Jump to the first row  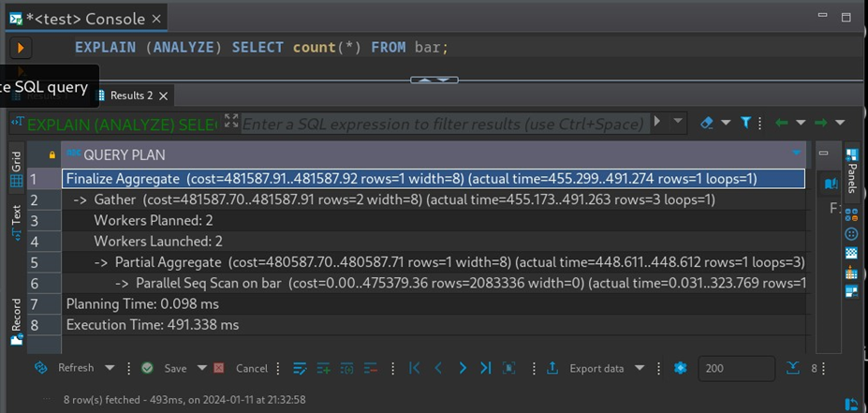(415, 368)
